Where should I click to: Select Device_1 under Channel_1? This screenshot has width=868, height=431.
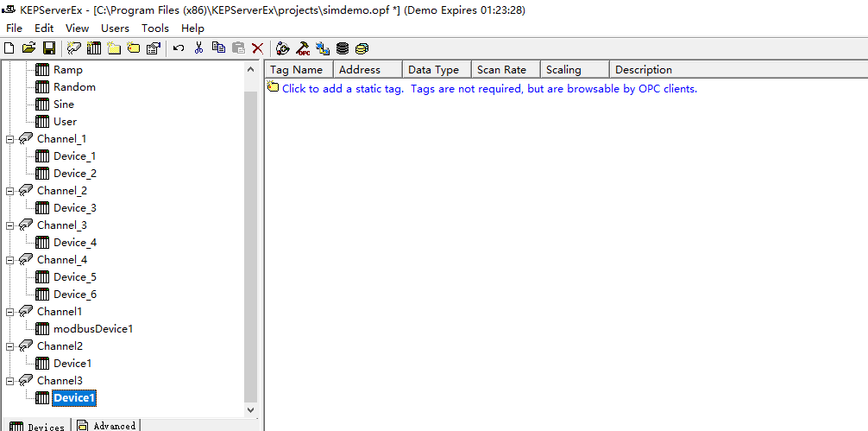point(74,156)
